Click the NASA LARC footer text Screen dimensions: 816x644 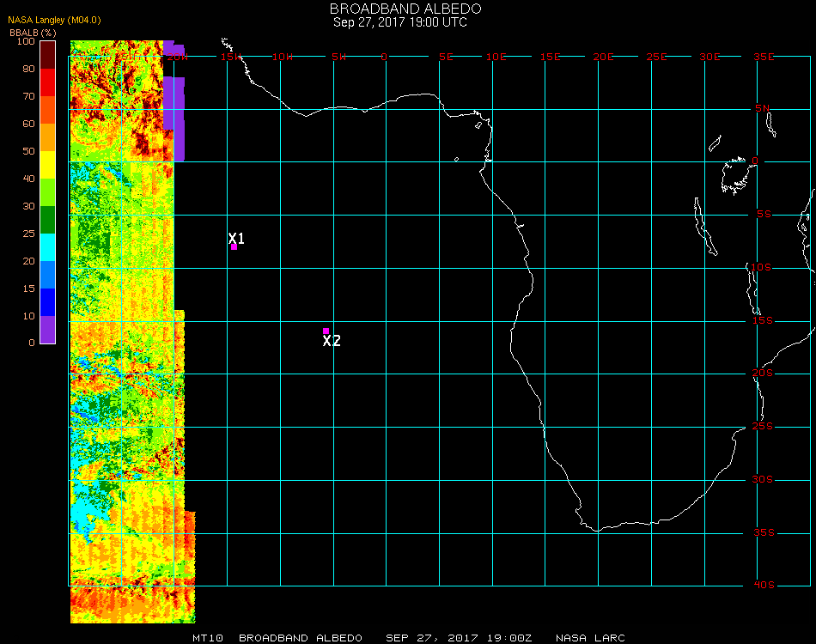[590, 638]
